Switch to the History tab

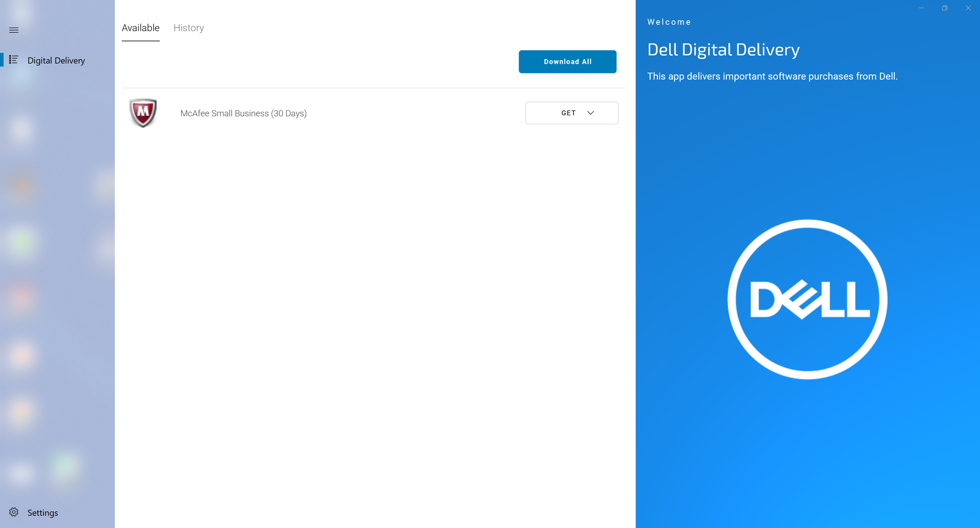point(189,28)
